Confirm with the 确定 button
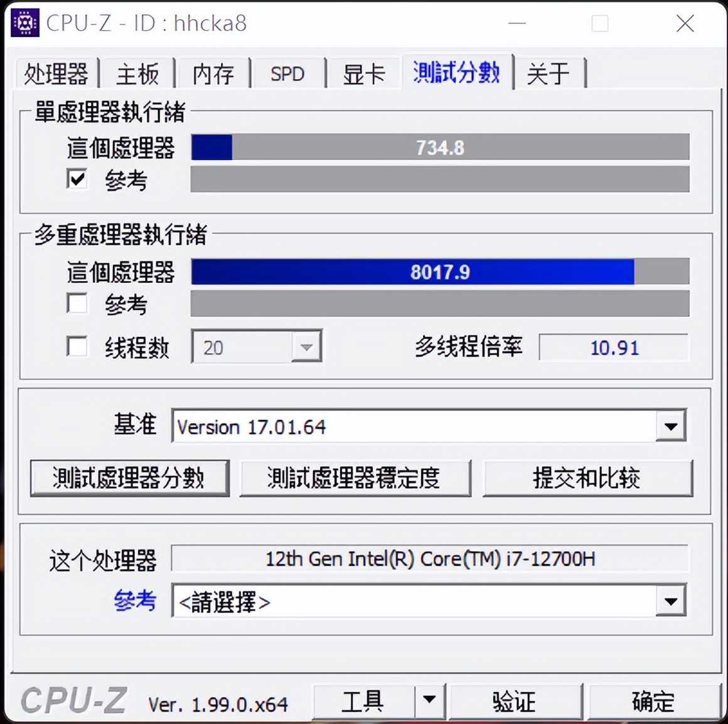The height and width of the screenshot is (724, 728). [653, 701]
